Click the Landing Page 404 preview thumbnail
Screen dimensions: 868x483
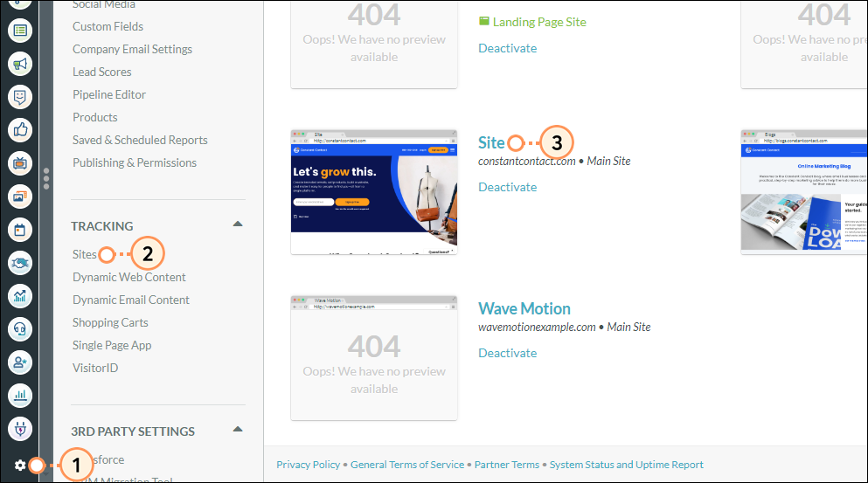click(374, 45)
